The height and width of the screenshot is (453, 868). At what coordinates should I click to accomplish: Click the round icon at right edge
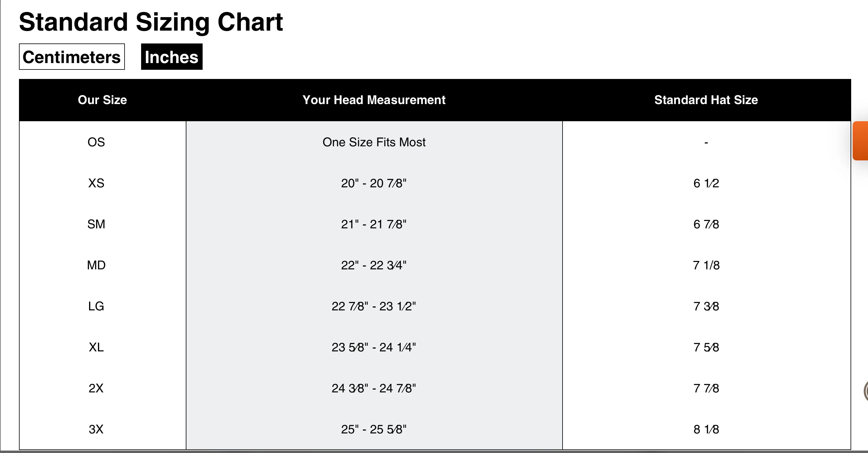(x=865, y=391)
